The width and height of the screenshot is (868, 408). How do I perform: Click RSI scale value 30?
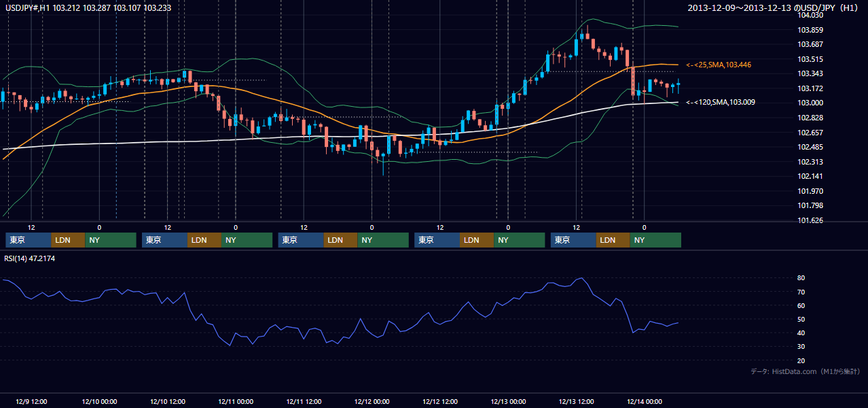801,347
